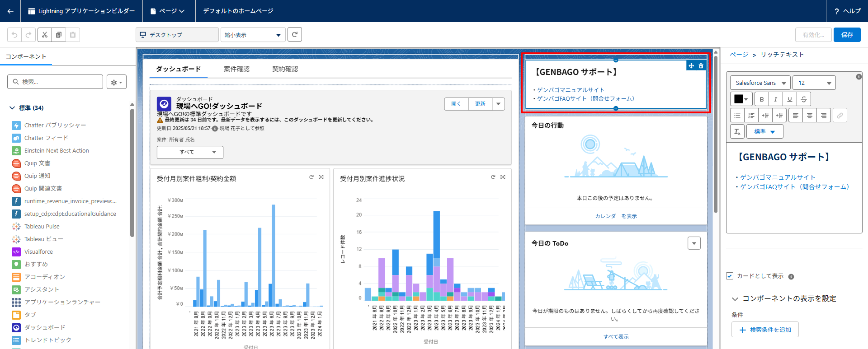The image size is (868, 349).
Task: Focus the component 検索 field
Action: [55, 82]
